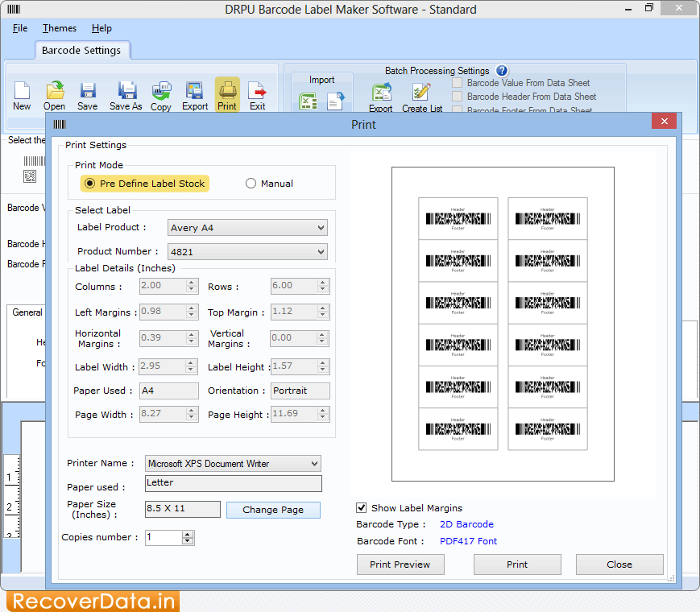The height and width of the screenshot is (612, 700).
Task: Click the 2D Barcode type link
Action: click(466, 524)
